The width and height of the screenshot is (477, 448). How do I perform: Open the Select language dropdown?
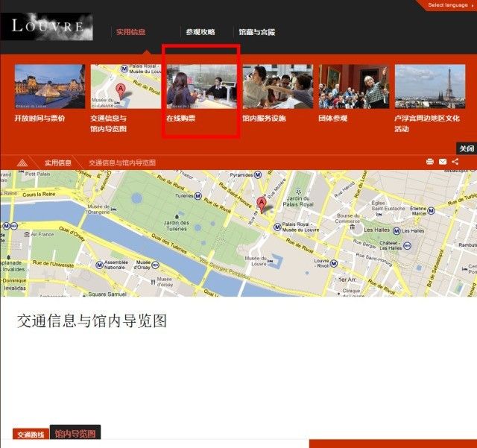coord(450,5)
